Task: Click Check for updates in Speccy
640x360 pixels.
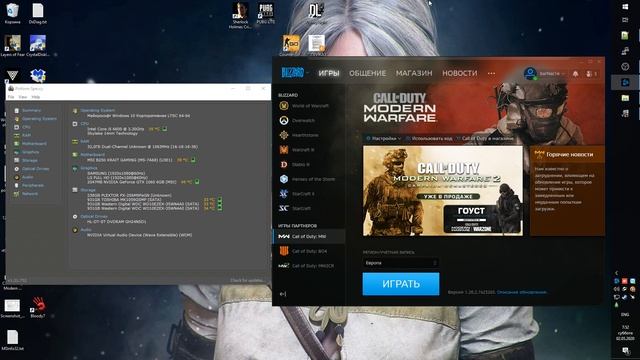Action: point(247,280)
